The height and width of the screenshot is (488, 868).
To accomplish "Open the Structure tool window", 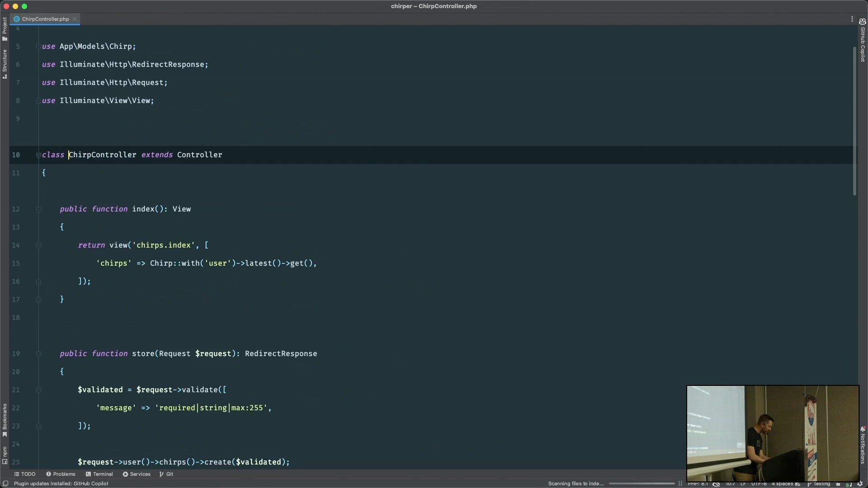I will tap(5, 64).
